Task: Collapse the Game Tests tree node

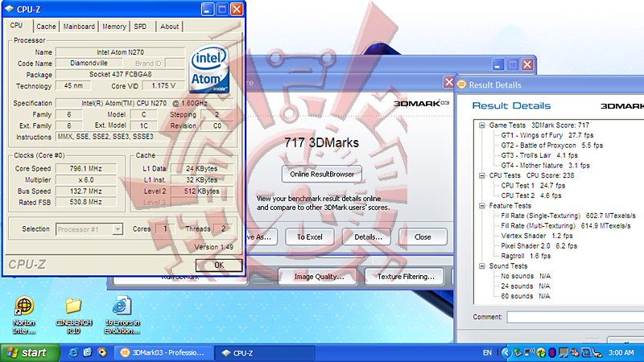Action: (x=482, y=125)
